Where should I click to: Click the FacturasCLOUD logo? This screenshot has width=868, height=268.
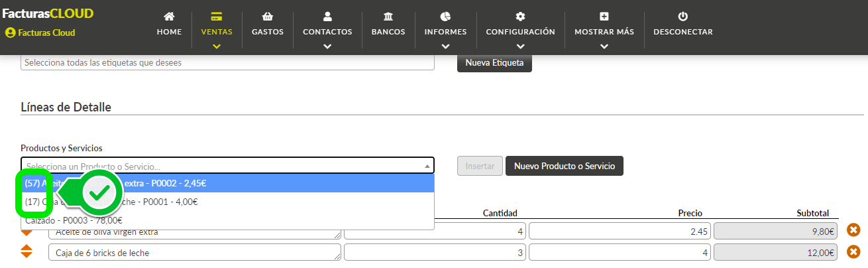[x=48, y=13]
